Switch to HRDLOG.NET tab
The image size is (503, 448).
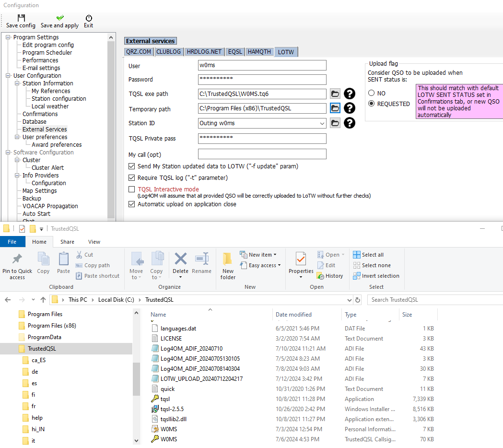coord(204,52)
